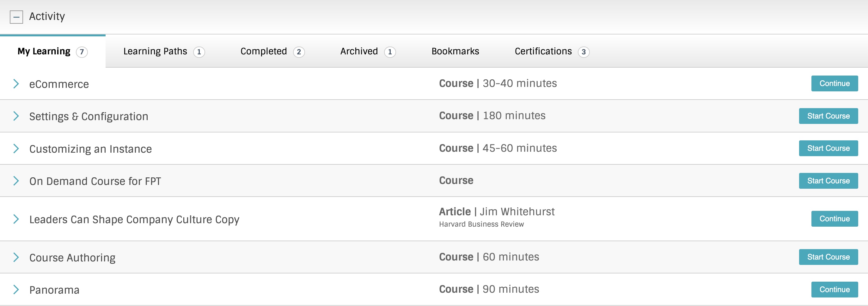Open the Certifications tab
The width and height of the screenshot is (868, 306).
pyautogui.click(x=552, y=51)
